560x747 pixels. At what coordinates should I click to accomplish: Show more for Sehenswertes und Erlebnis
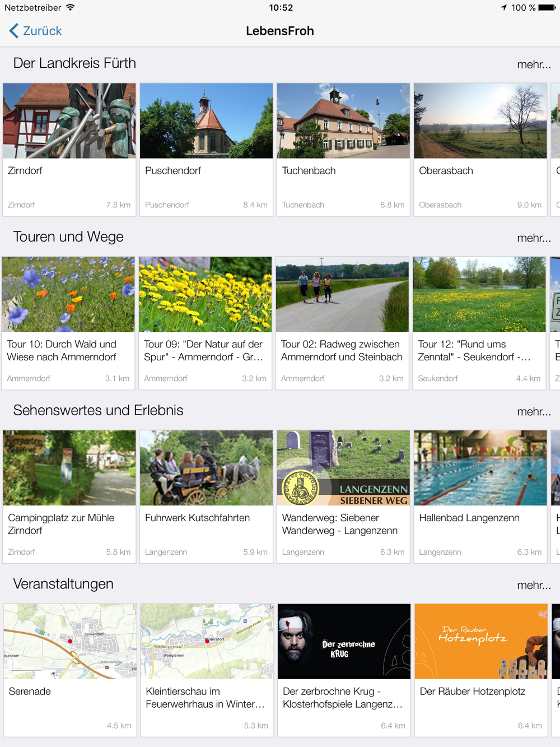(x=534, y=411)
